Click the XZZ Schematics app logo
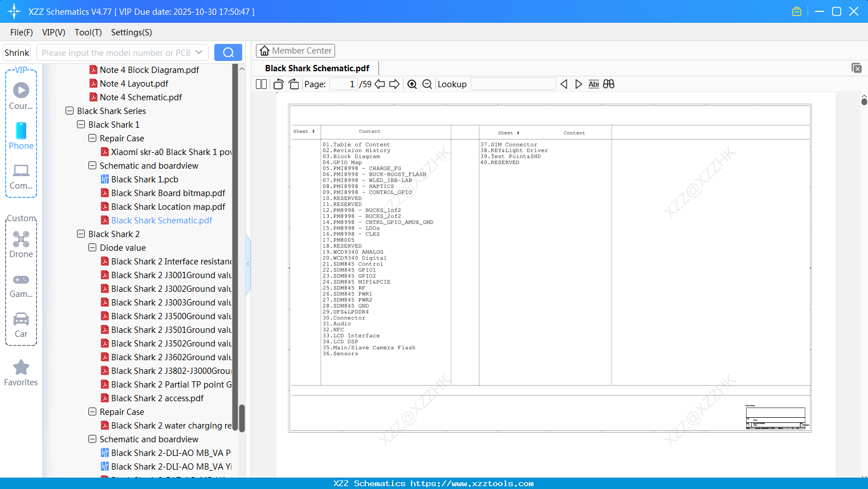The image size is (868, 489). coord(14,11)
